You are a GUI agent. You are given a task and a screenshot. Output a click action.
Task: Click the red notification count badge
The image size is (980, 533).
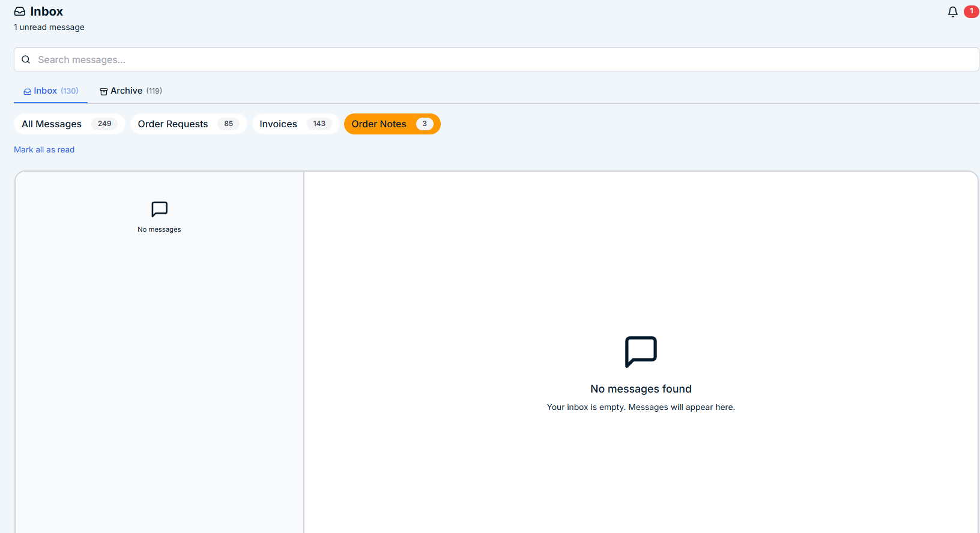(972, 11)
